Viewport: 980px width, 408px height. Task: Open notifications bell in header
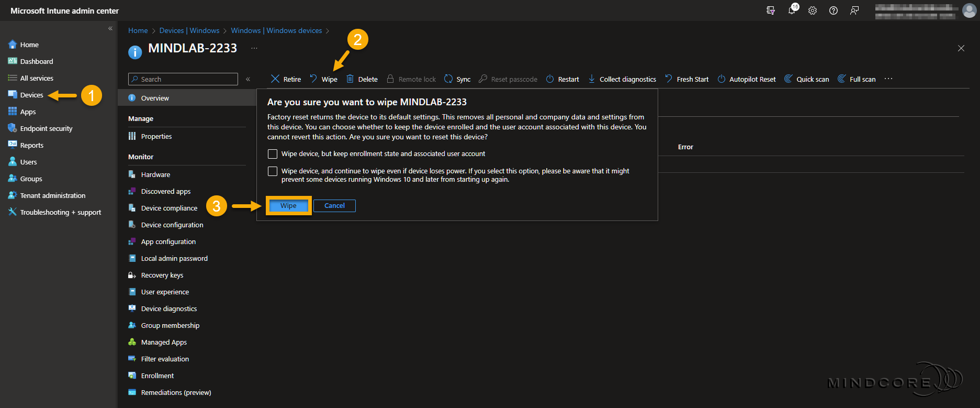pos(792,10)
